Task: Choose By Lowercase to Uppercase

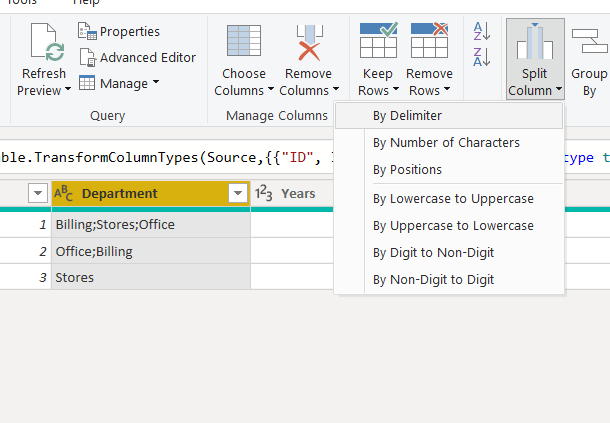Action: tap(449, 198)
